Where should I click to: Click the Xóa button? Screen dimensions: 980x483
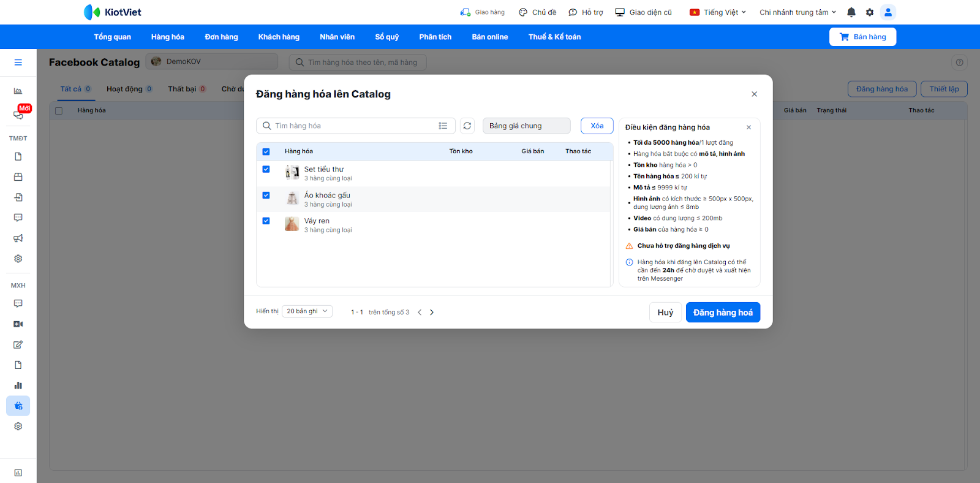[x=597, y=126]
